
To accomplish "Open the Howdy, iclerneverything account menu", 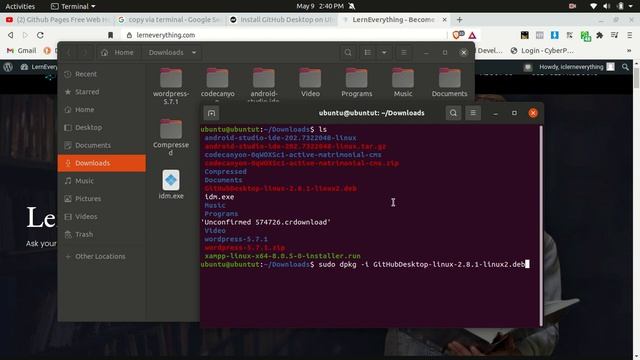I will click(576, 67).
